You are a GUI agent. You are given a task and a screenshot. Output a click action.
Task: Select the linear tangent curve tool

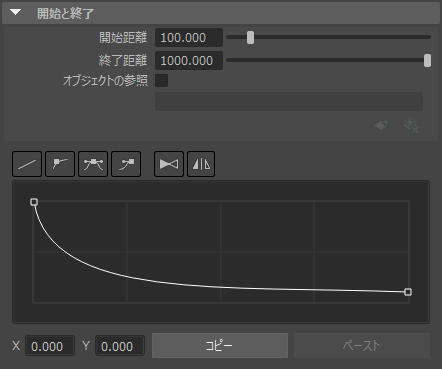click(27, 164)
